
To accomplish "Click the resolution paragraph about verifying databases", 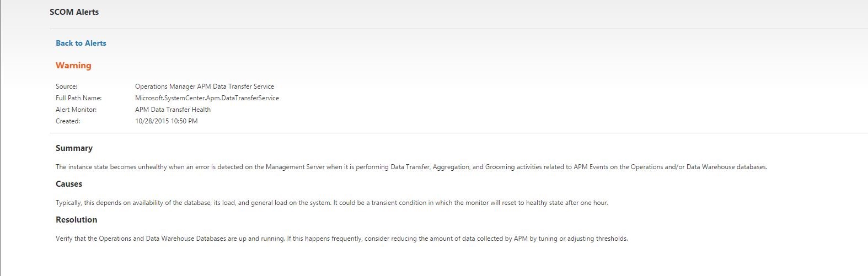I will (341, 239).
